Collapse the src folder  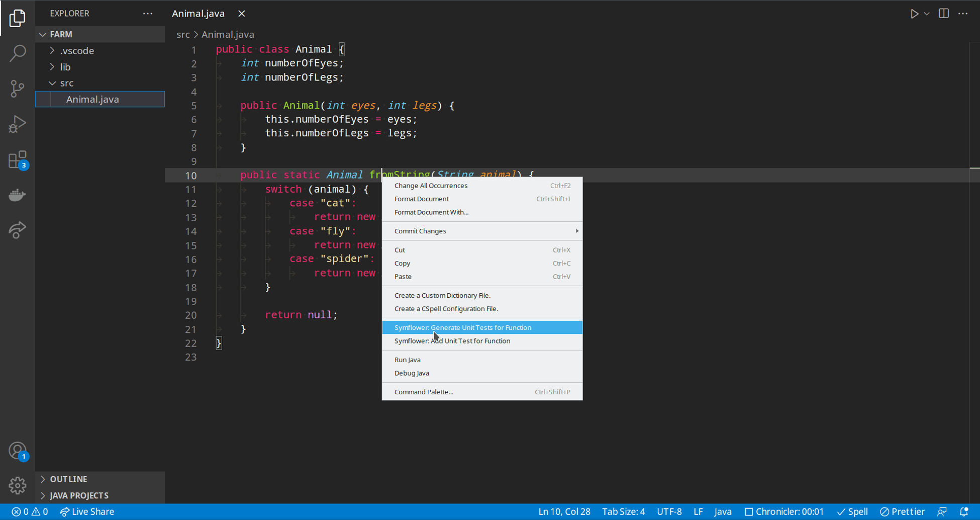pyautogui.click(x=100, y=83)
